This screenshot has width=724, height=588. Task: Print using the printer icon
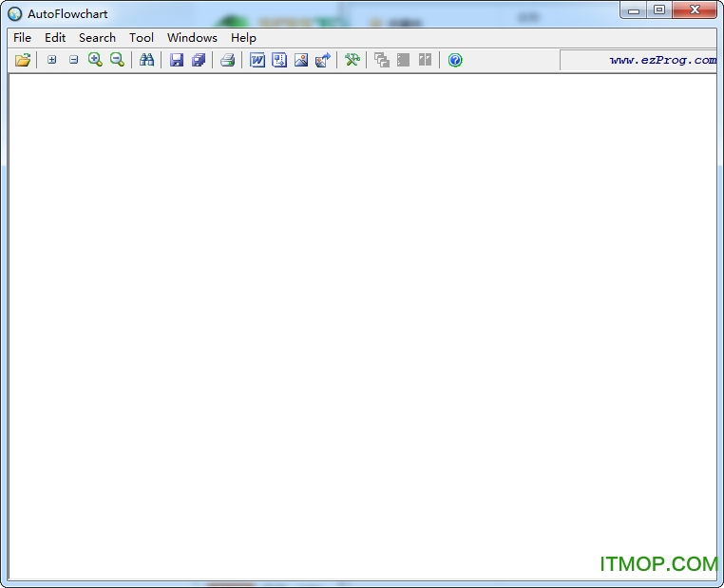pos(227,60)
